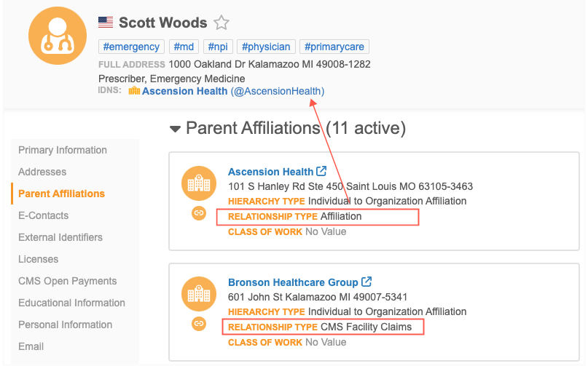Go to Primary Information section

(x=63, y=150)
